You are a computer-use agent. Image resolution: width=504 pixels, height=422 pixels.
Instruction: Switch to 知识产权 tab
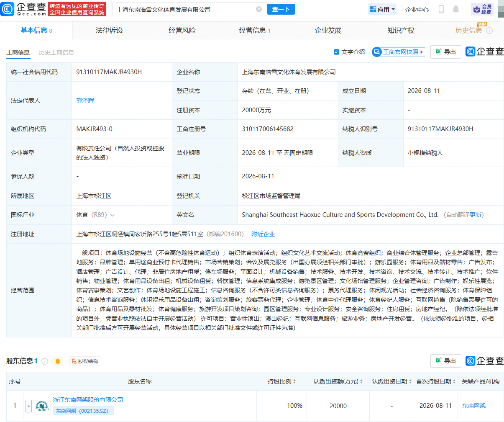(x=401, y=30)
